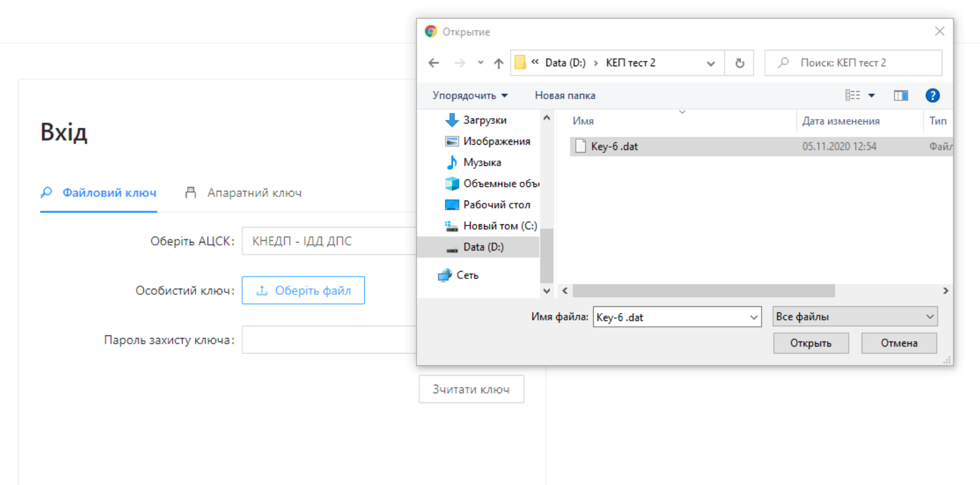Select the Файловий ключ tab
The width and height of the screenshot is (980, 485).
click(109, 193)
